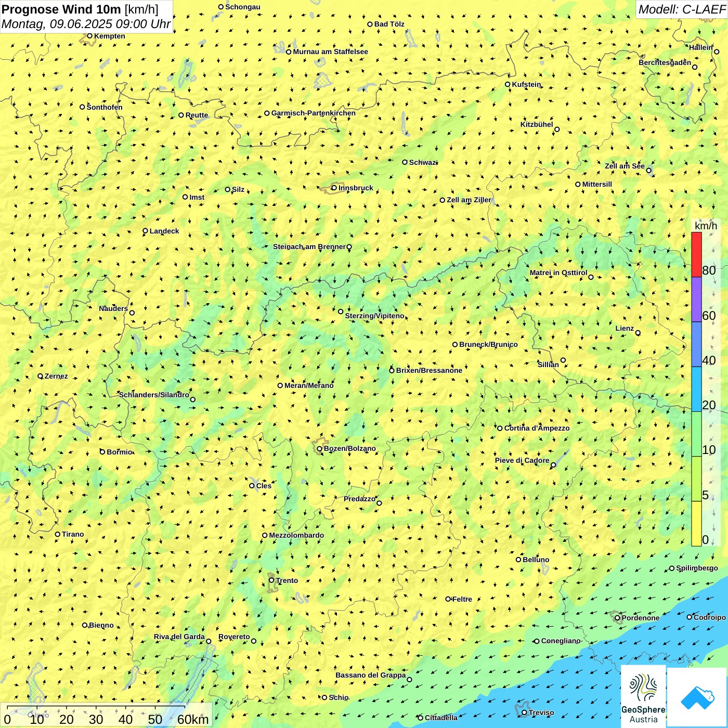Click the 'Bruneck/Brunico' label
The width and height of the screenshot is (728, 728).
point(488,344)
